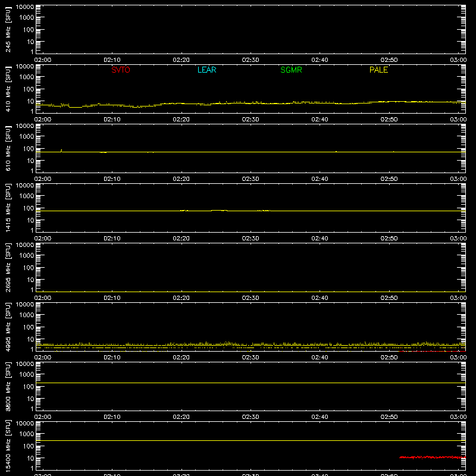The height and width of the screenshot is (476, 476).
Task: Click the yellow trace in the 1415 MHz panel
Action: (x=250, y=211)
